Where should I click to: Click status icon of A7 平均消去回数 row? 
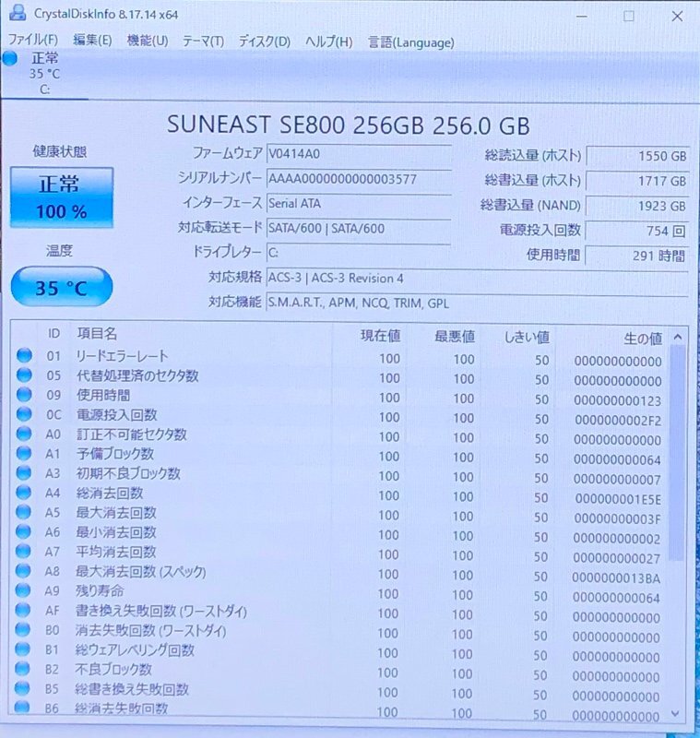coord(23,551)
